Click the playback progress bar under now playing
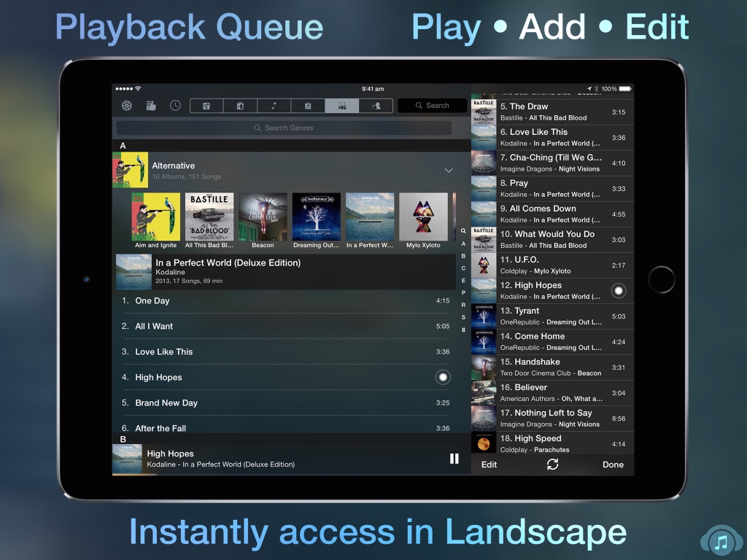Viewport: 747px width, 560px height. [292, 475]
